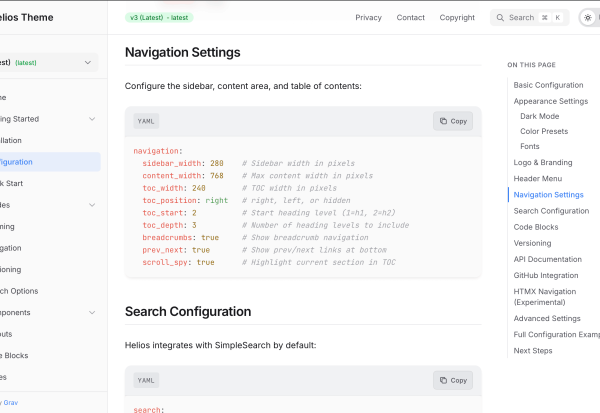Click the search magnifier icon
This screenshot has height=413, width=600.
(x=500, y=18)
